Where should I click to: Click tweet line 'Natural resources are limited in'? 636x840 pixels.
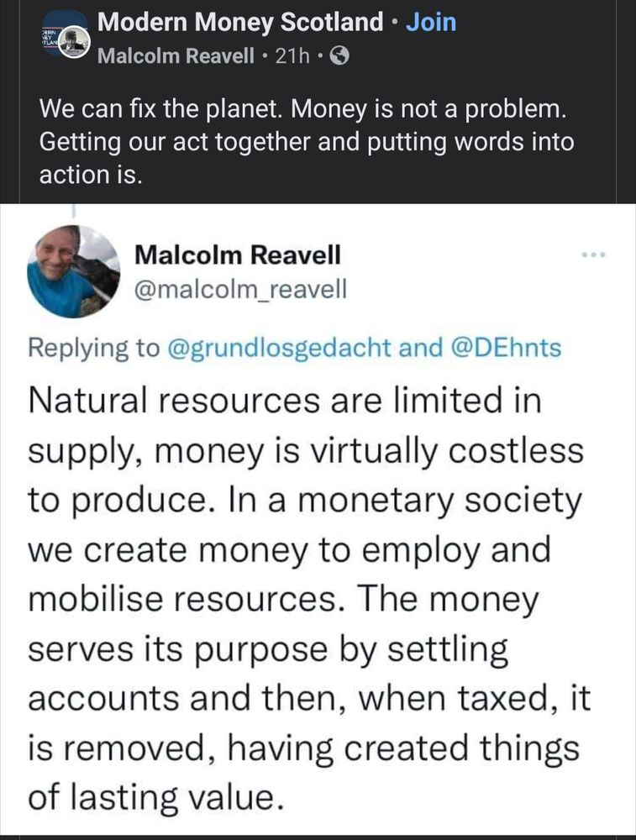point(286,401)
